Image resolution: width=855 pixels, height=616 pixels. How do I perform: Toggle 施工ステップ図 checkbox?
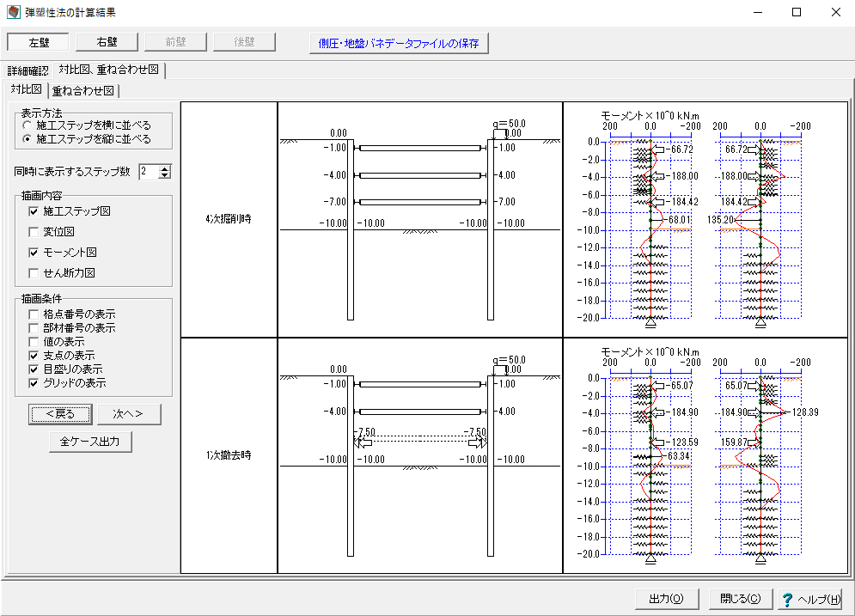click(x=34, y=211)
